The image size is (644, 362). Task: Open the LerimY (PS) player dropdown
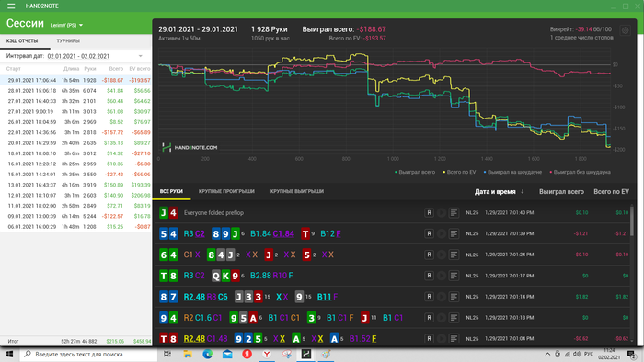(x=66, y=25)
